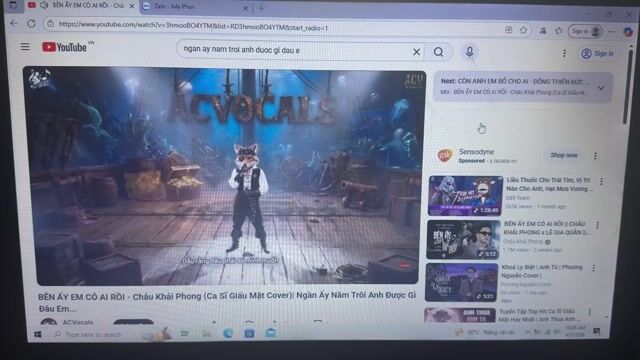Open the Khoá Ly Biệt / Anh Tú title

point(542,271)
